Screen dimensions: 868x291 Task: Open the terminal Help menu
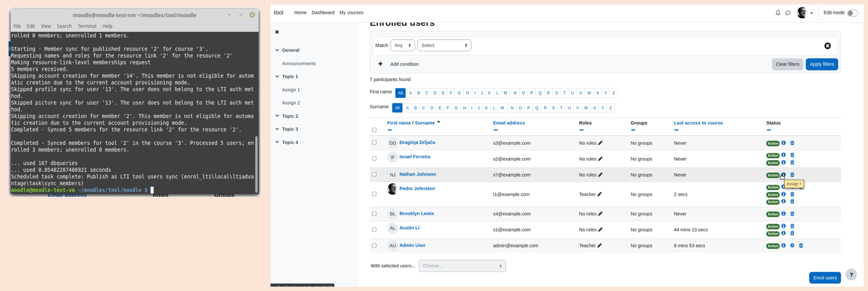tap(107, 26)
